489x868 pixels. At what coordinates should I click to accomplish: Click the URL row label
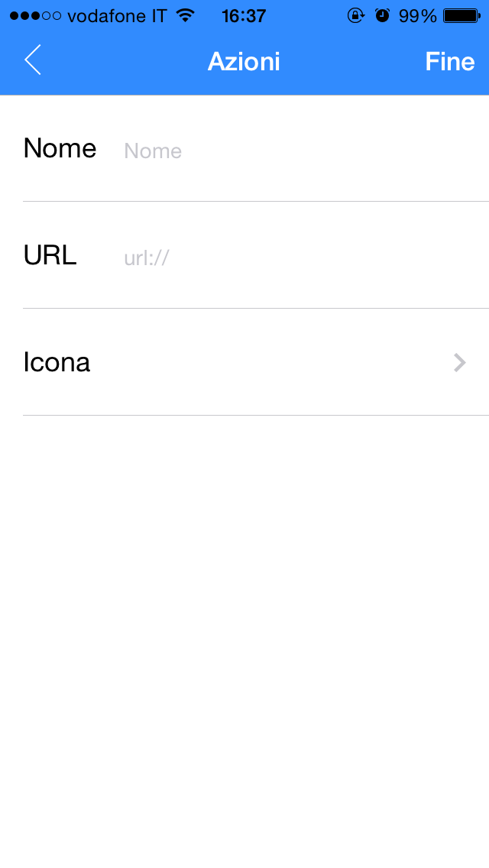(x=50, y=255)
